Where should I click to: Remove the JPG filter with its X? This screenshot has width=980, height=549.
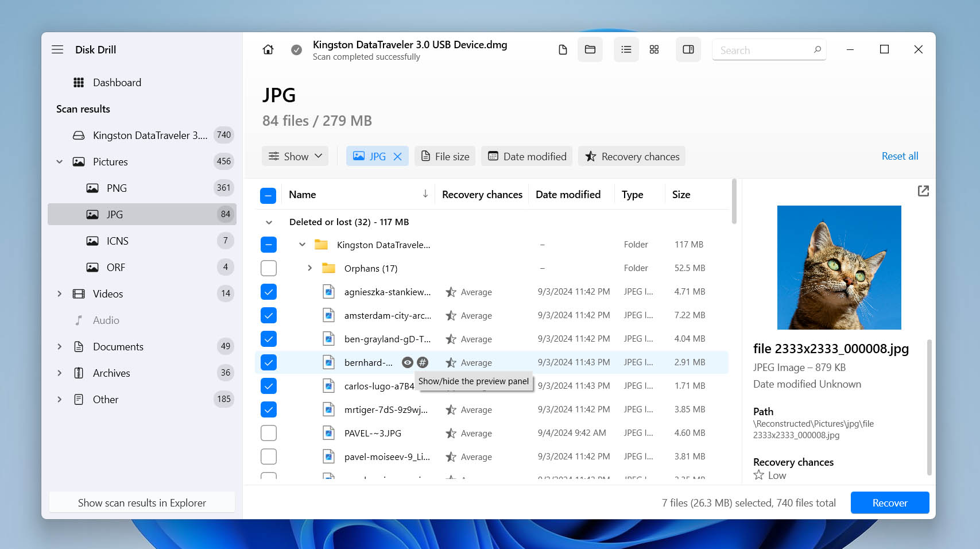coord(397,156)
